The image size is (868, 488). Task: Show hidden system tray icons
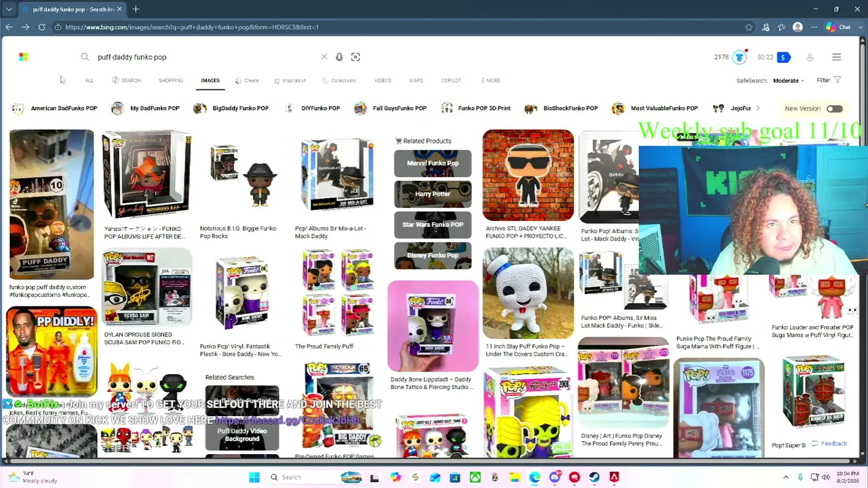tap(786, 477)
